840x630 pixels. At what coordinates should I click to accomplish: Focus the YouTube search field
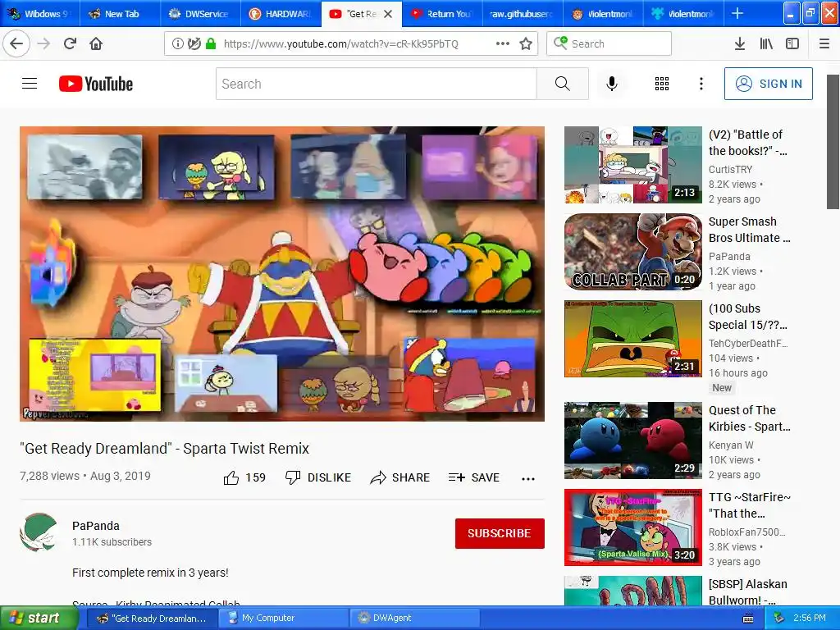tap(376, 84)
